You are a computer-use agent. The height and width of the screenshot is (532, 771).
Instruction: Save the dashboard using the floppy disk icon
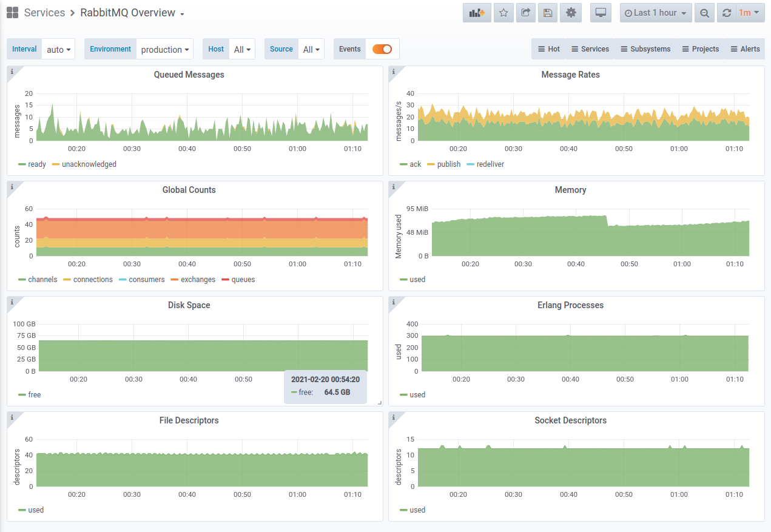click(548, 13)
